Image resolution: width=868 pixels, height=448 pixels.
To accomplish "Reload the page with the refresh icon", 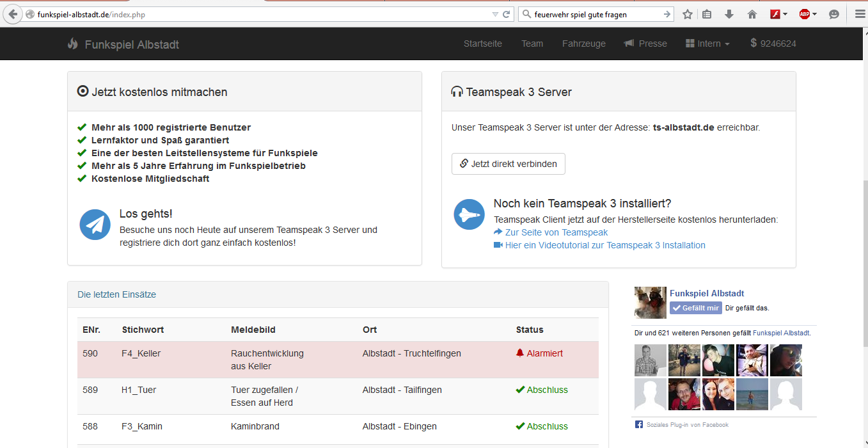I will [x=506, y=14].
